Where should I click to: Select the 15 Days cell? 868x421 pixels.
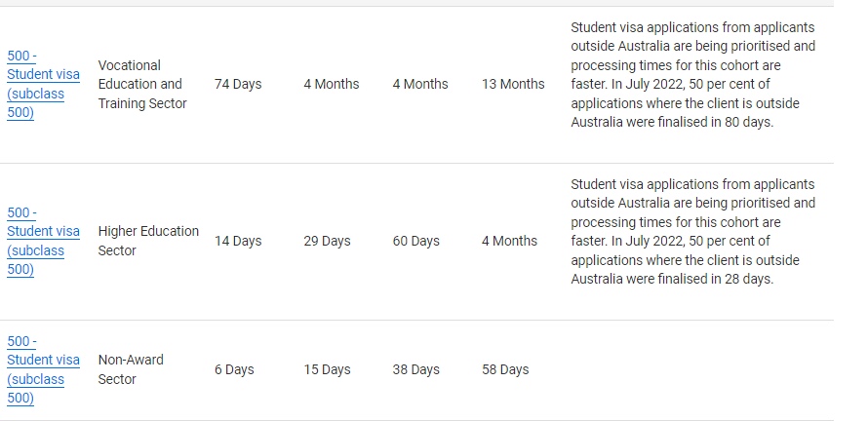click(x=327, y=369)
